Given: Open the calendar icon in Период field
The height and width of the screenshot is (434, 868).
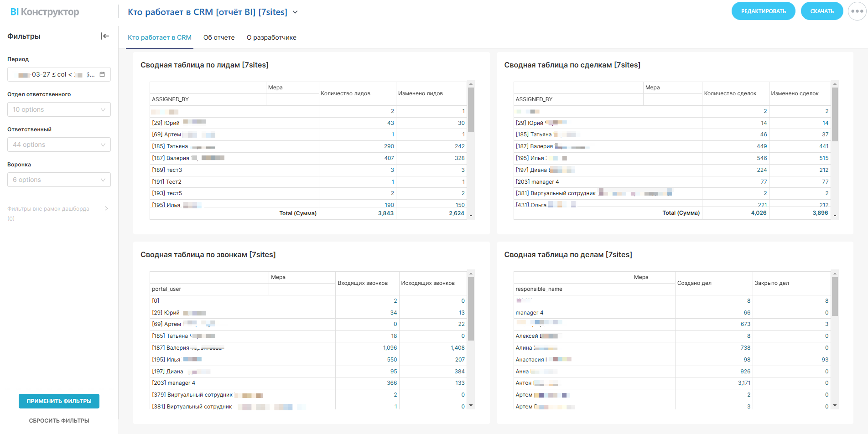Looking at the screenshot, I should click(x=102, y=74).
